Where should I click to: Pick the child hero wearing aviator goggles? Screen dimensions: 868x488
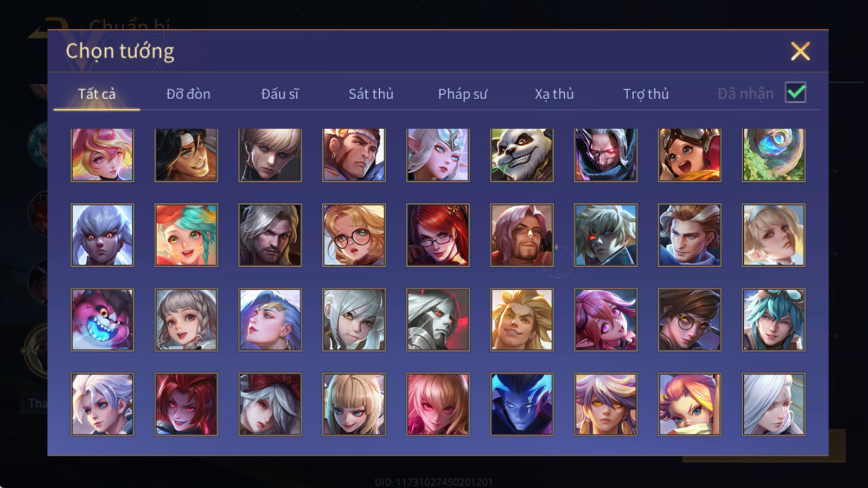pos(690,155)
